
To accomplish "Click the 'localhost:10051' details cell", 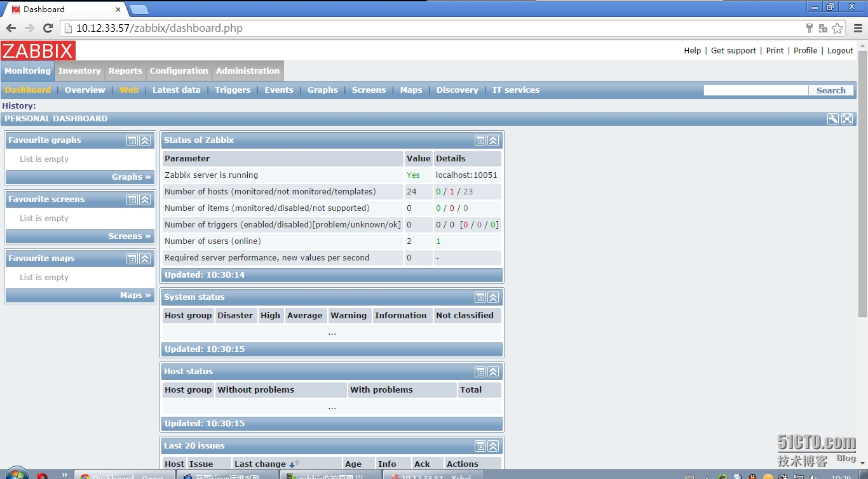I will [x=468, y=175].
